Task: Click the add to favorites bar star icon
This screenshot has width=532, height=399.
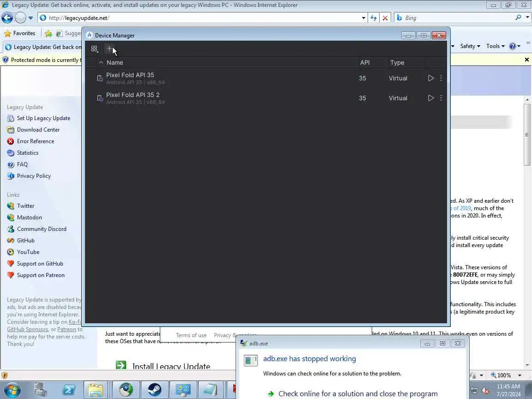Action: [x=48, y=33]
